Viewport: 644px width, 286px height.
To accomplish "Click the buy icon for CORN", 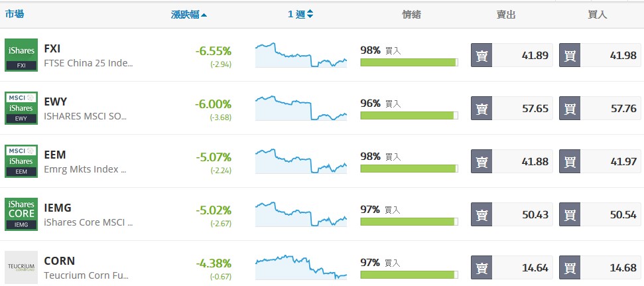I will [x=570, y=267].
